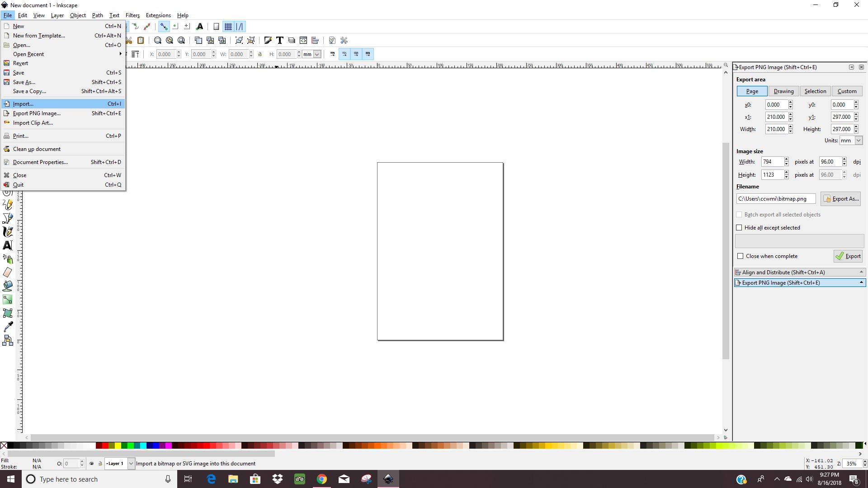Toggle snap to guides

click(240, 27)
